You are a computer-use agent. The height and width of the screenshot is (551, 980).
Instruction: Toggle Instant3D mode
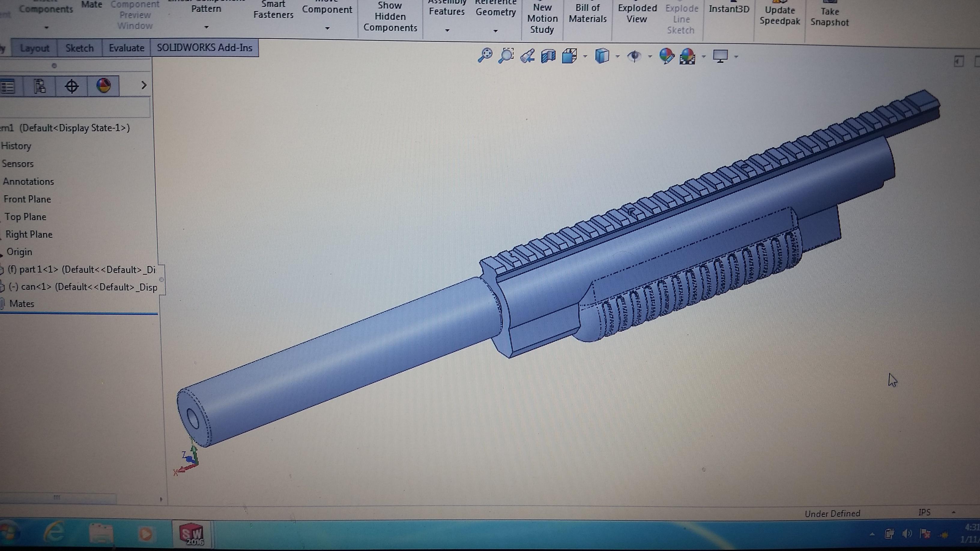(x=728, y=9)
